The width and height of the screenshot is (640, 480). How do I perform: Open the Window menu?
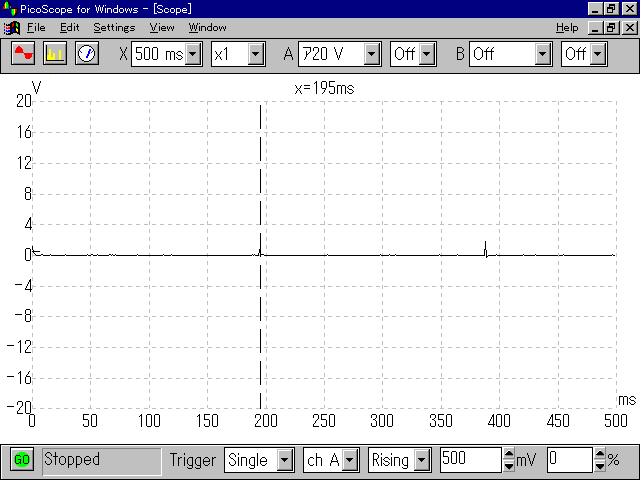point(207,28)
